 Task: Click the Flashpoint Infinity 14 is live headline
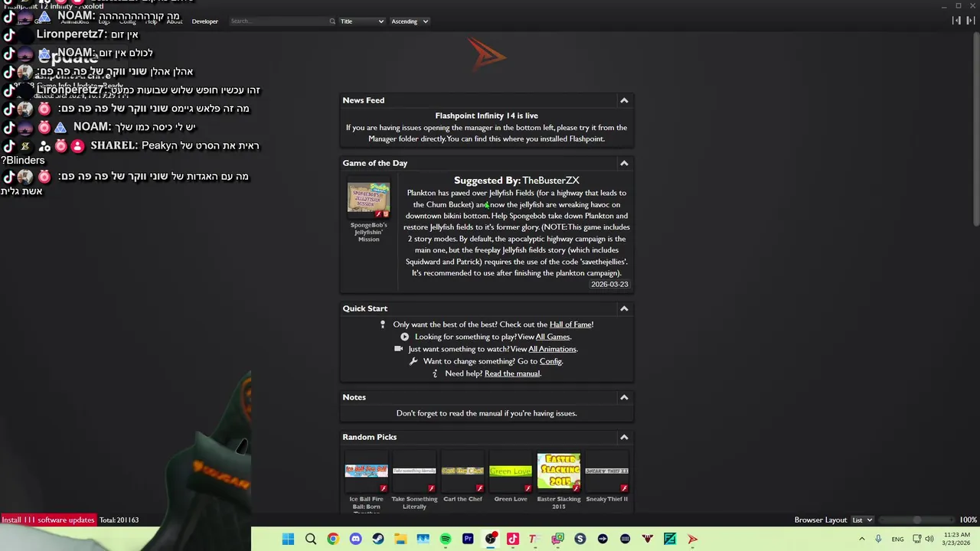487,116
